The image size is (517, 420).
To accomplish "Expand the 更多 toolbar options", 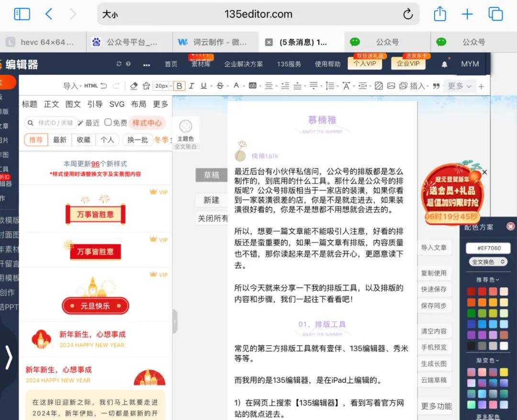I will point(459,86).
